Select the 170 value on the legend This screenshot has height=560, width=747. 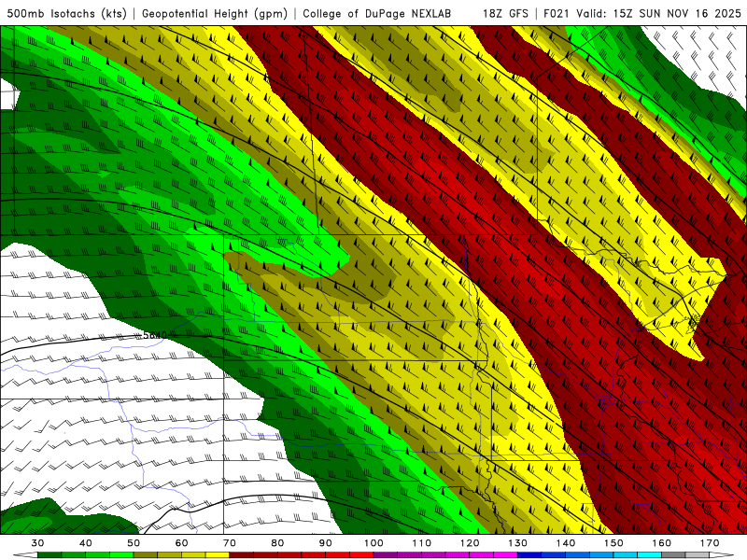(x=710, y=543)
